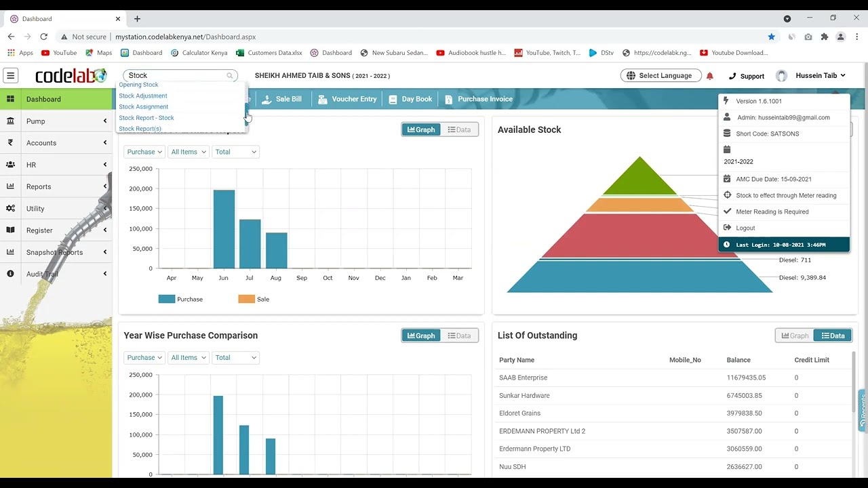Open Purchase Invoice shortcut
Viewport: 868px width, 488px height.
point(479,99)
